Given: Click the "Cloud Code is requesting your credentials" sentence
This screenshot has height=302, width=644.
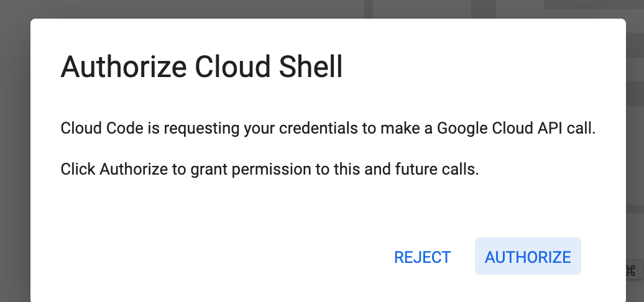Looking at the screenshot, I should coord(328,129).
